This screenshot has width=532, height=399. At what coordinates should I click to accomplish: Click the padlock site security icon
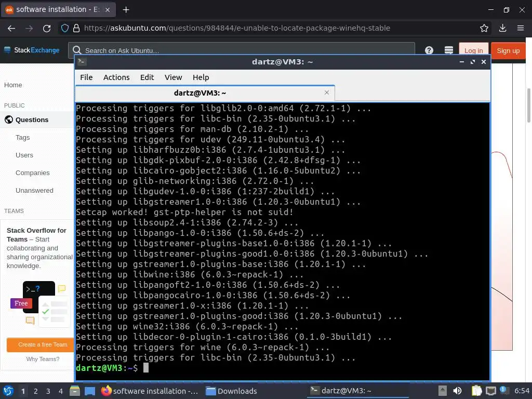pos(76,28)
